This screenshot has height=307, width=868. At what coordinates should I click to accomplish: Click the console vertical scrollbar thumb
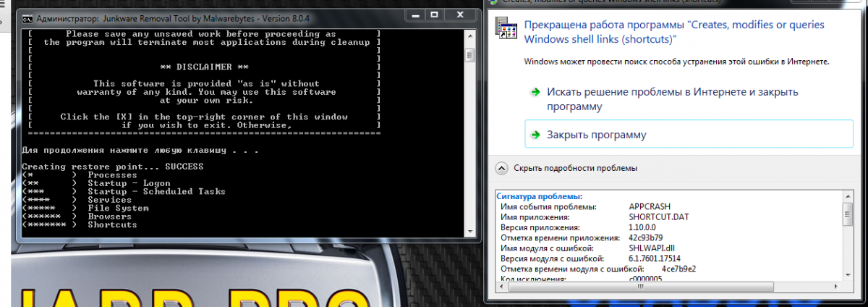pos(471,56)
